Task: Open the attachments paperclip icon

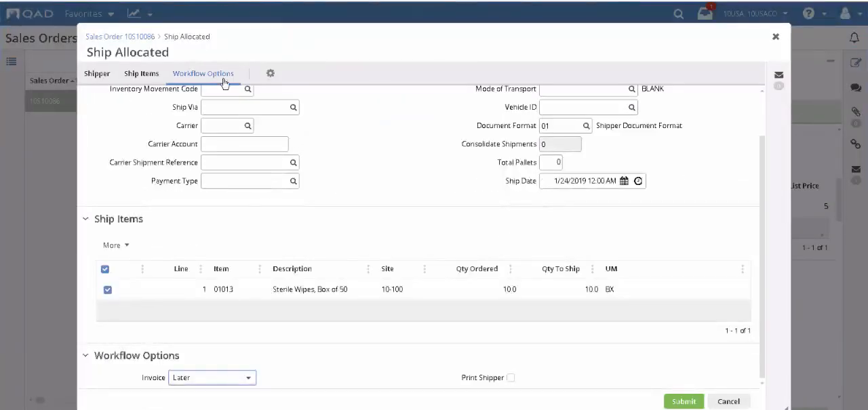Action: point(856,112)
